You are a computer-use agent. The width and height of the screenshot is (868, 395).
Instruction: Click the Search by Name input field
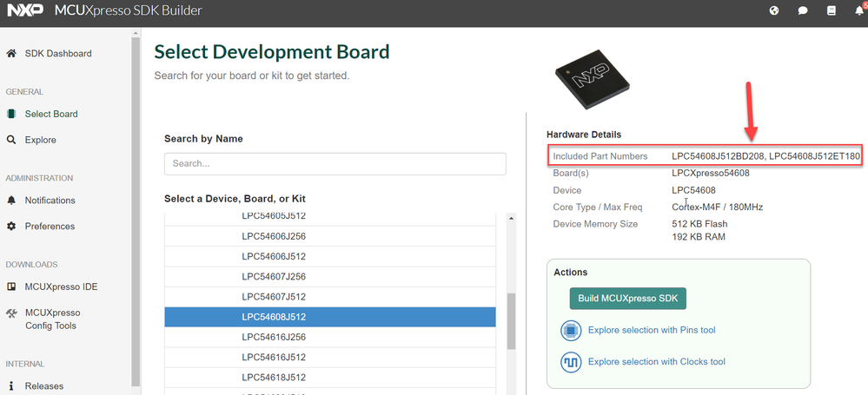(335, 163)
